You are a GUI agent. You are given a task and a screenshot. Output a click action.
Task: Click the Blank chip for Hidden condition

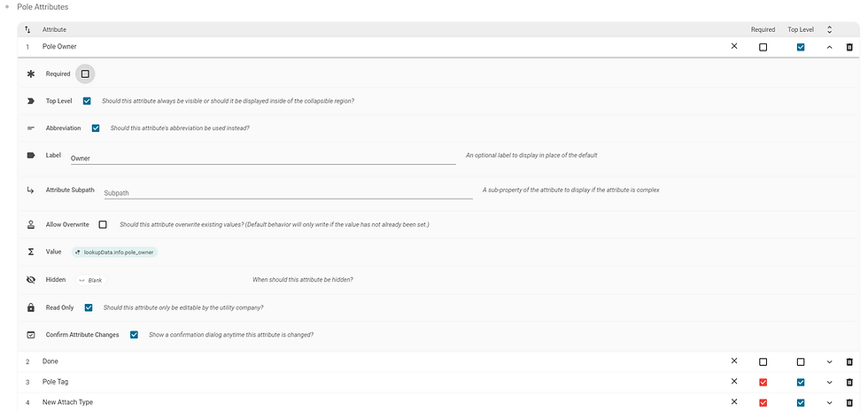click(x=90, y=280)
